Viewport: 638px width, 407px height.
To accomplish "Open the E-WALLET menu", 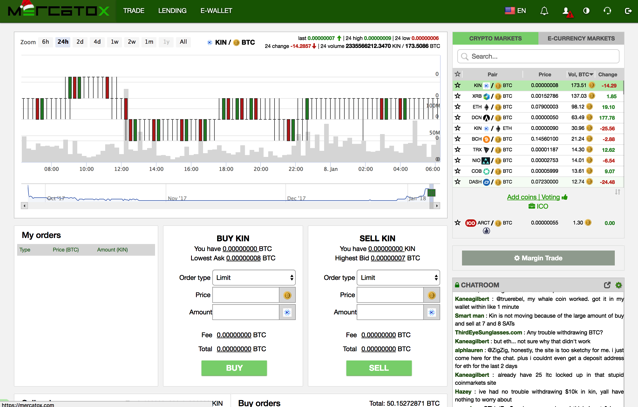I will [x=216, y=11].
